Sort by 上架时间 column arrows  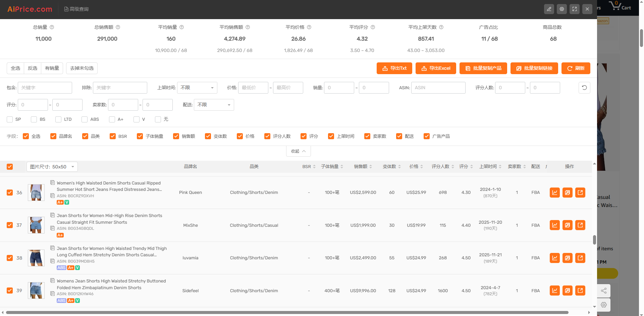(500, 167)
